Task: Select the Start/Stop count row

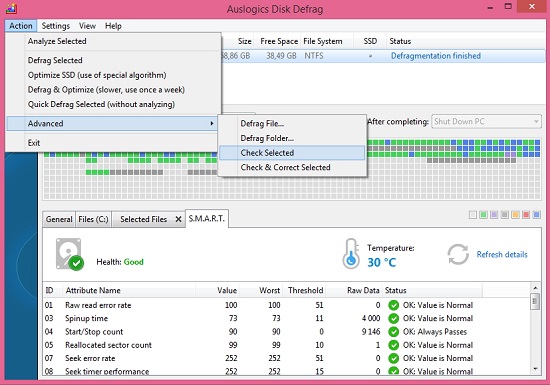Action: coord(287,332)
